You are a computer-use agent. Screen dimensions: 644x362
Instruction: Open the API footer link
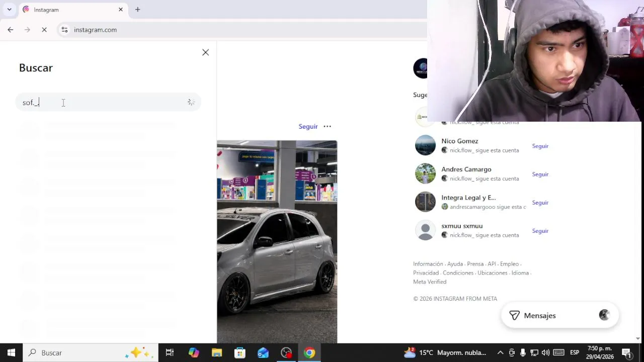coord(492,264)
